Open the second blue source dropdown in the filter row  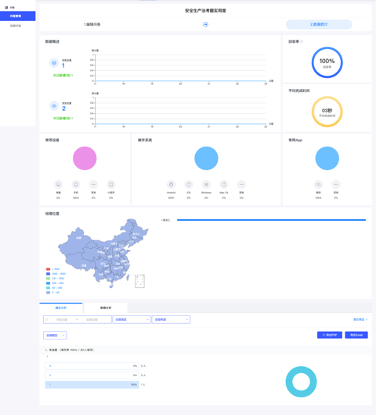point(171,319)
